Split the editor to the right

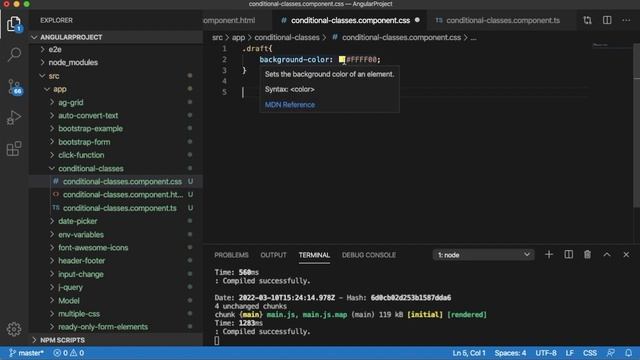[x=607, y=20]
